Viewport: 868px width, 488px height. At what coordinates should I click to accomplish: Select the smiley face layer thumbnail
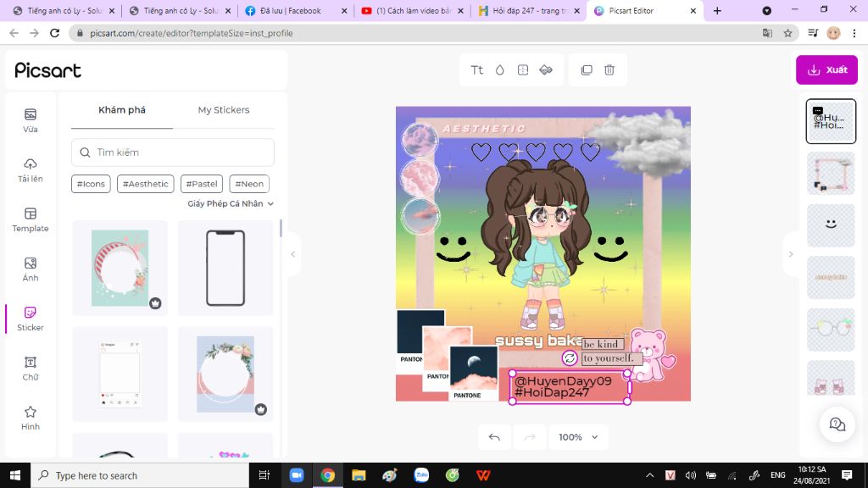pyautogui.click(x=831, y=225)
